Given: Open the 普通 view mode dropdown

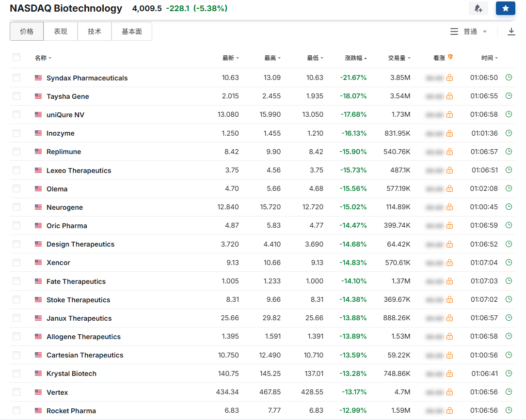Looking at the screenshot, I should click(475, 31).
